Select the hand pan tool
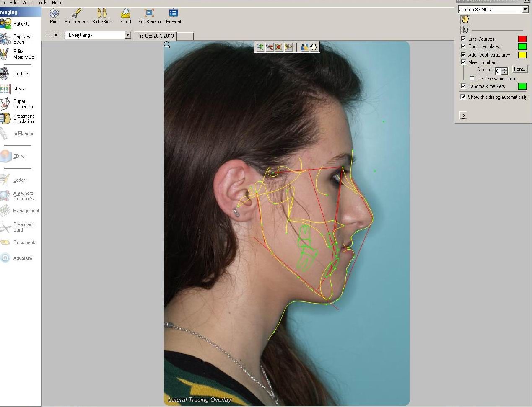 click(314, 47)
